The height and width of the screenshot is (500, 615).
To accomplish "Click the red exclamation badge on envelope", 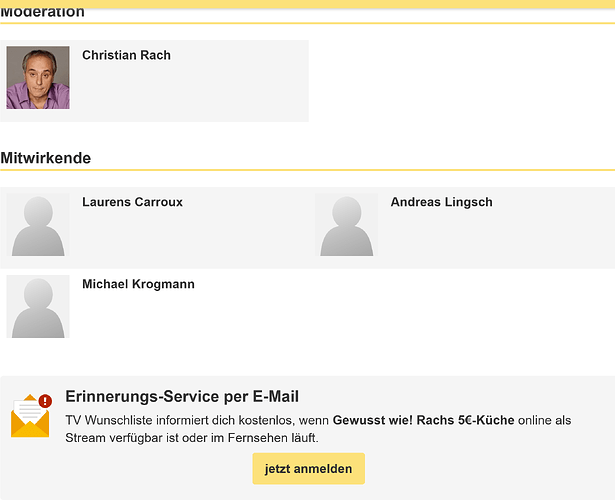I will tap(45, 401).
